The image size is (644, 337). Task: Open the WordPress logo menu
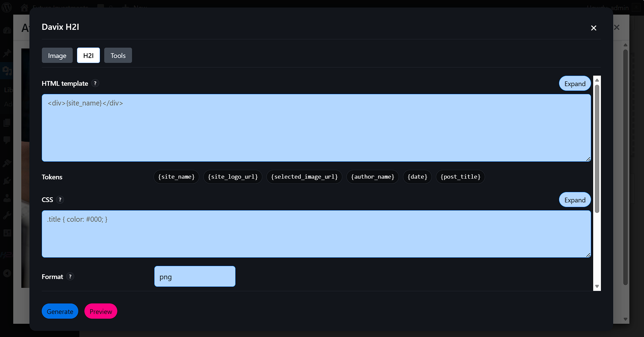(7, 7)
